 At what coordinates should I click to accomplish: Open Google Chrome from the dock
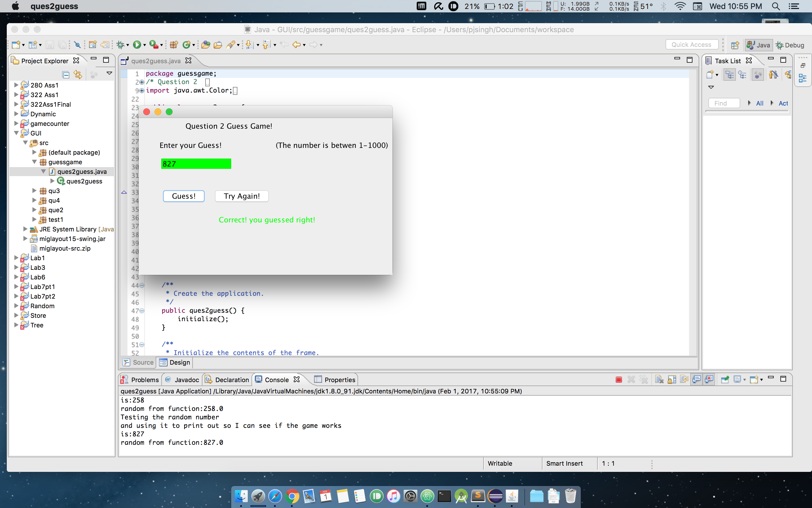click(292, 496)
